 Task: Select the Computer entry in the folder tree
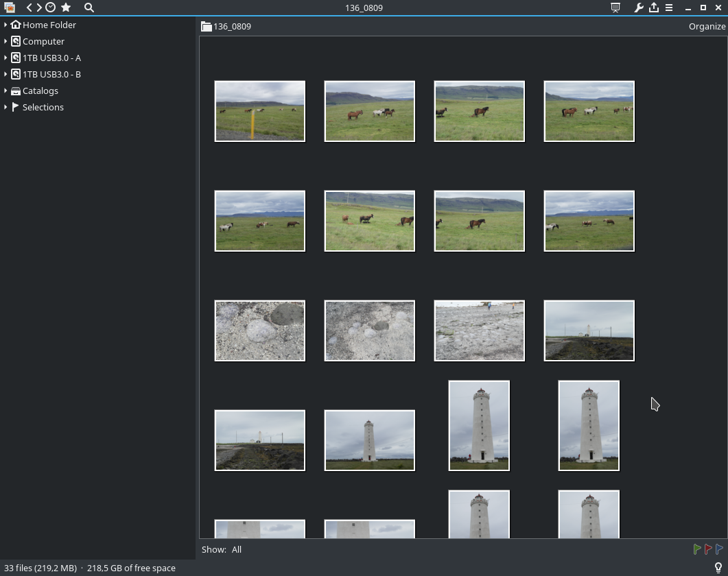(x=43, y=41)
